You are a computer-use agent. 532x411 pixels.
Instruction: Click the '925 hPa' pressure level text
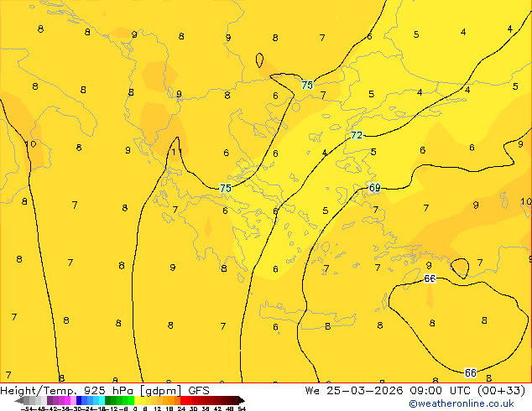coord(107,391)
